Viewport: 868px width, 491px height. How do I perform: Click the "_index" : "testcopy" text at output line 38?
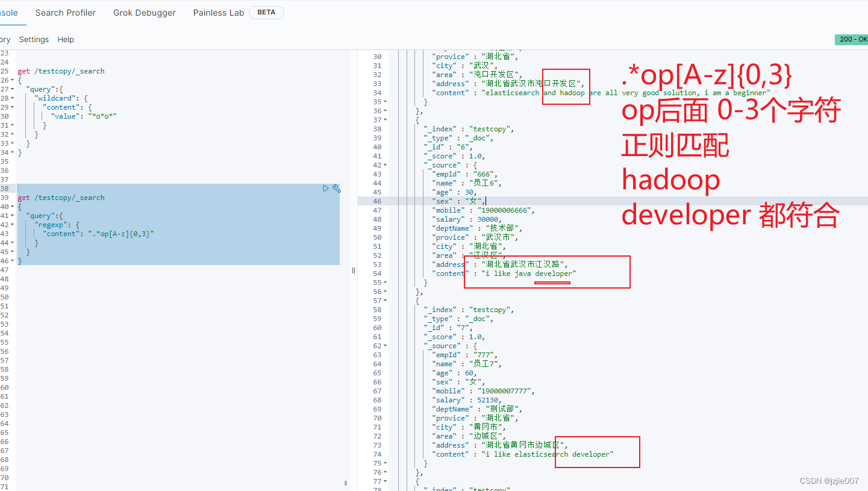pos(469,129)
